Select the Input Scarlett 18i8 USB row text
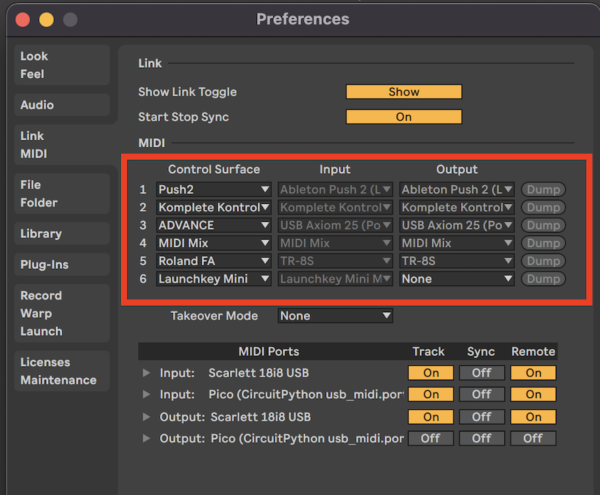The image size is (600, 495). click(234, 373)
